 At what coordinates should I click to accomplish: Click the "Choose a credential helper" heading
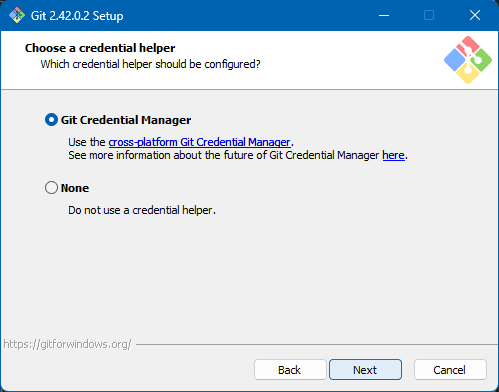pos(100,48)
